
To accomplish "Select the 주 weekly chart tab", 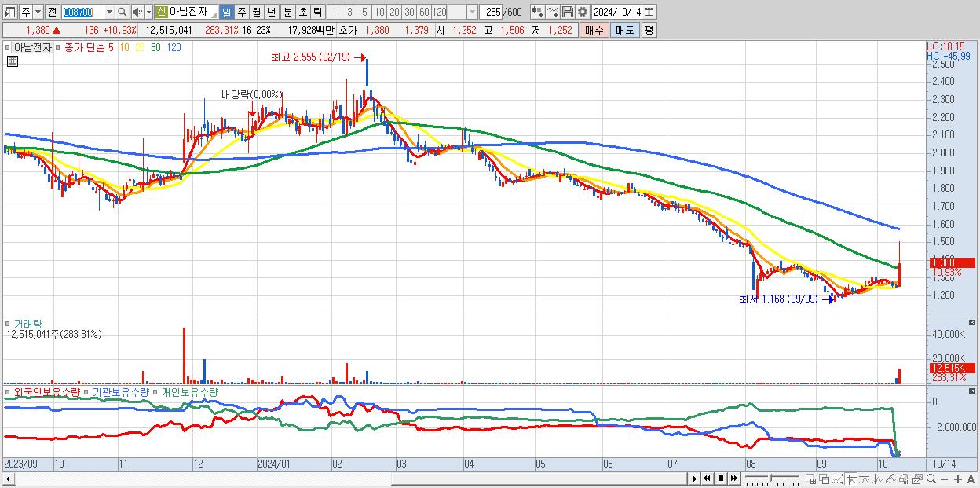I will coord(241,12).
